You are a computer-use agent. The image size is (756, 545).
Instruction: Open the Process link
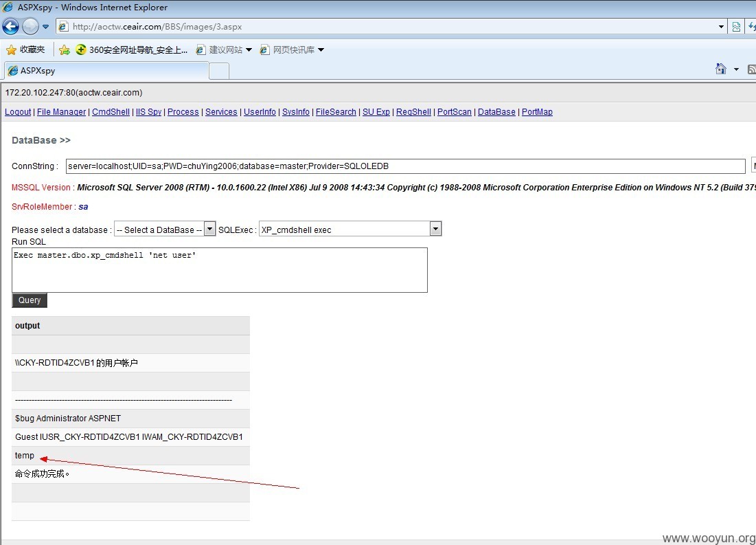(x=183, y=112)
